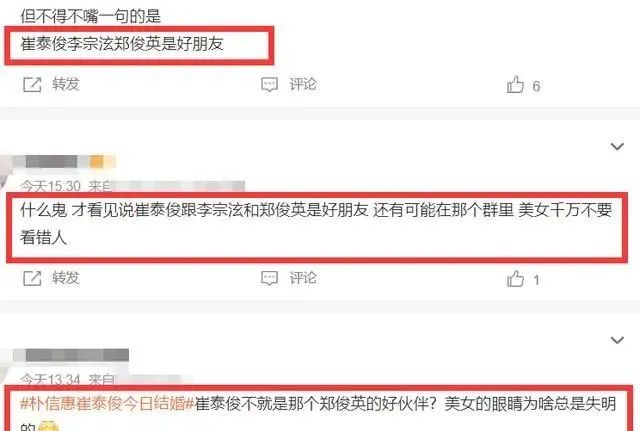Image resolution: width=640 pixels, height=431 pixels.
Task: Like the post that has 6 likes
Action: coord(515,85)
